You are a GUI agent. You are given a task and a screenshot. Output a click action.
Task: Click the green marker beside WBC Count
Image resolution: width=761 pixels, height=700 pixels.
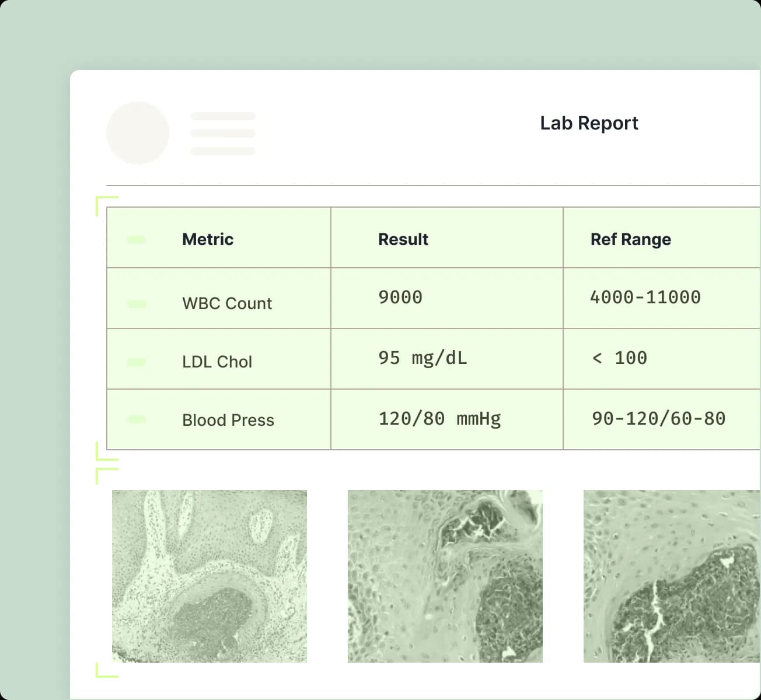tap(136, 303)
